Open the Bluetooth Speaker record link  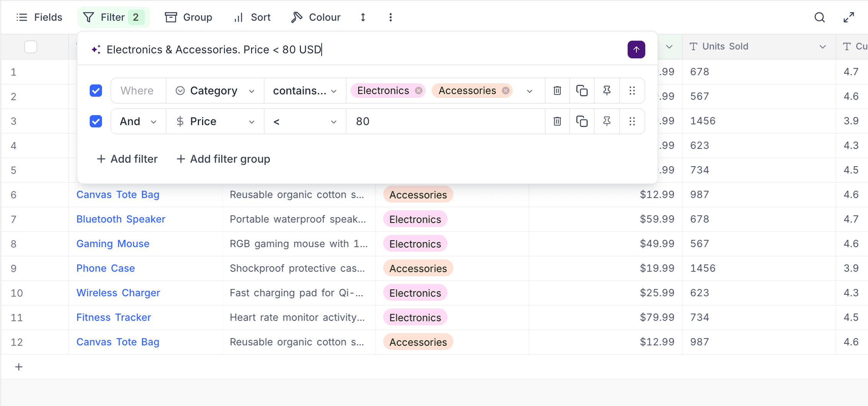coord(121,219)
